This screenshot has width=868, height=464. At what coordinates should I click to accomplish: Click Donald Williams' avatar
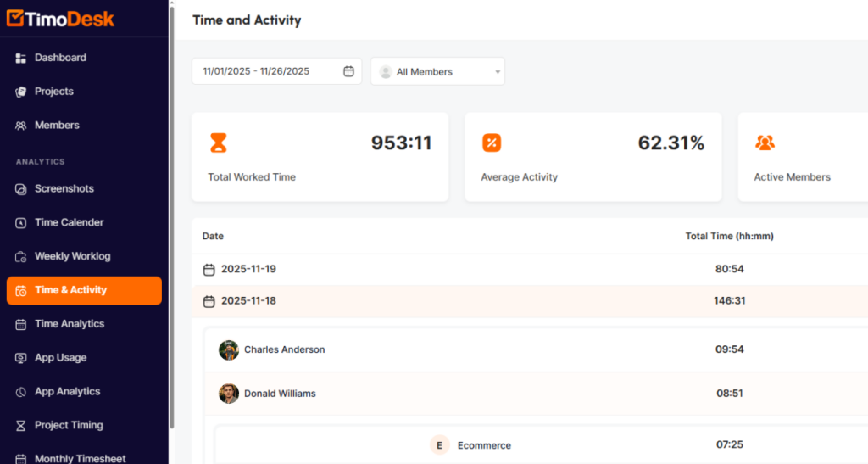(229, 394)
